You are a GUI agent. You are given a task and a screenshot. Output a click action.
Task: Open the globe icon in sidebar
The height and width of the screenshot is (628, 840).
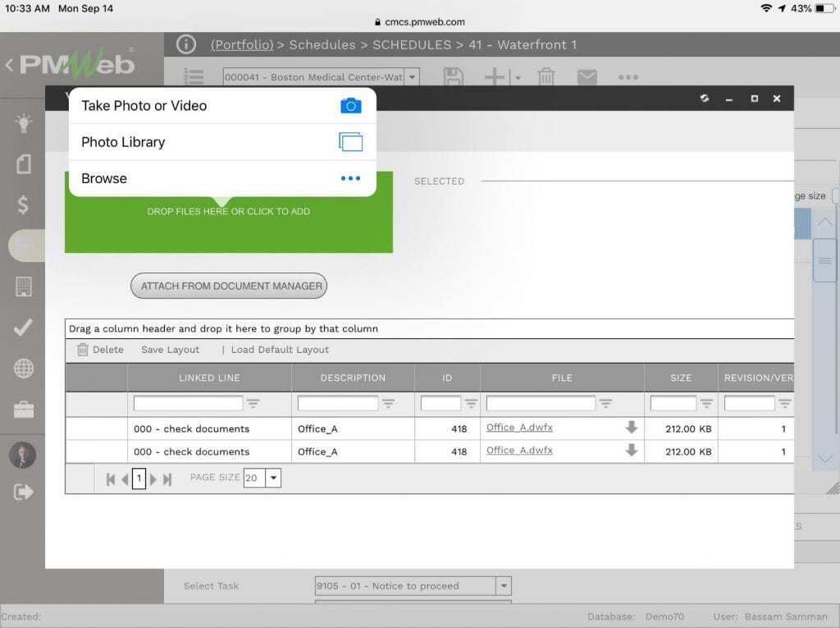click(24, 369)
